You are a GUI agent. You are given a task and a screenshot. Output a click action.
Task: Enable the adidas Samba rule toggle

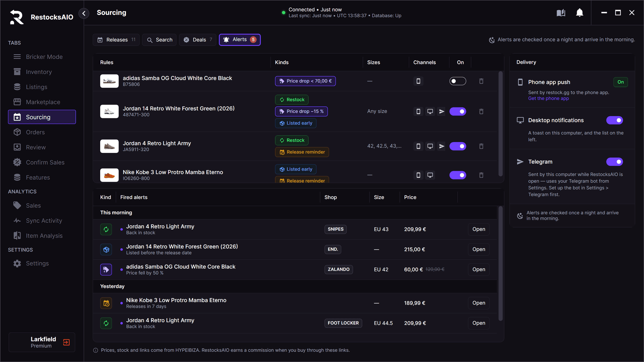458,81
